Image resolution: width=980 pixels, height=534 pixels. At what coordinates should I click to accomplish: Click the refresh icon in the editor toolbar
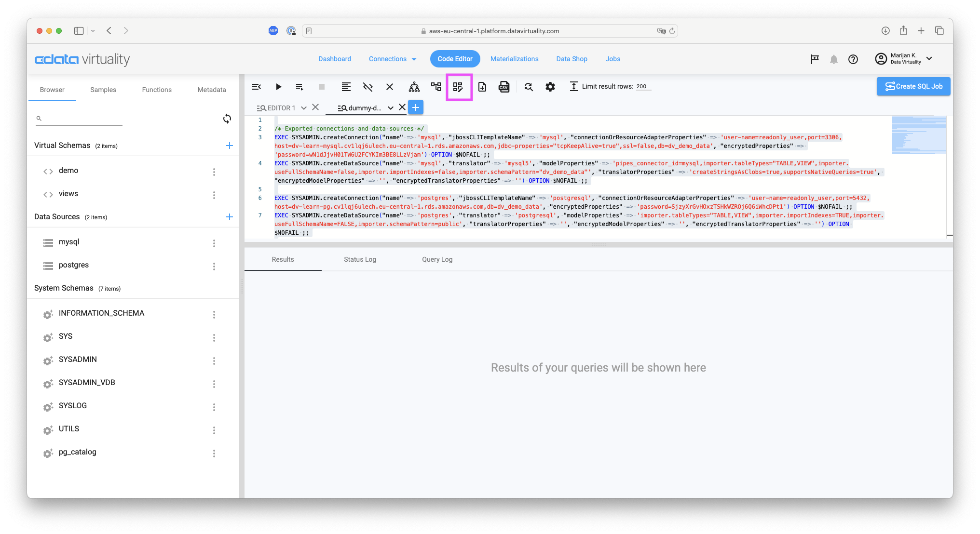coord(529,87)
